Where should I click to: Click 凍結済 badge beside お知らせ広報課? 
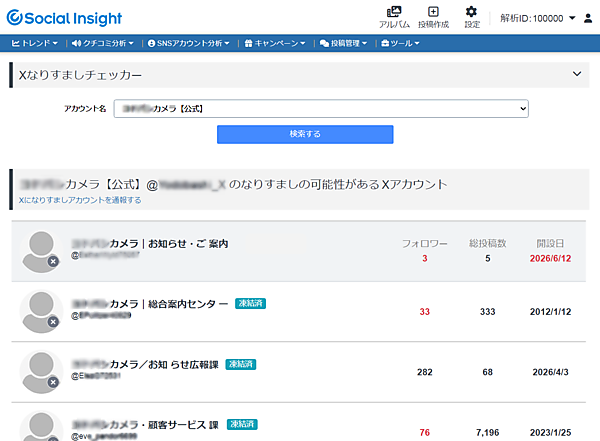pos(241,364)
